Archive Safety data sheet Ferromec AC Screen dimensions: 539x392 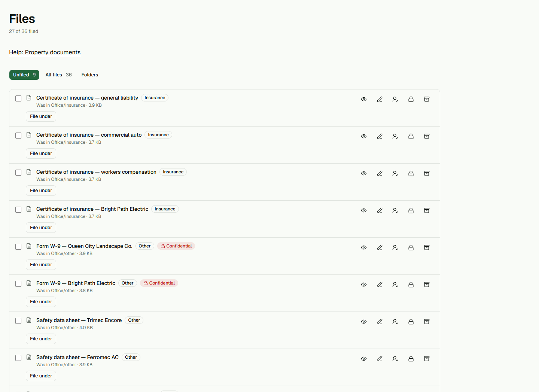coord(427,359)
